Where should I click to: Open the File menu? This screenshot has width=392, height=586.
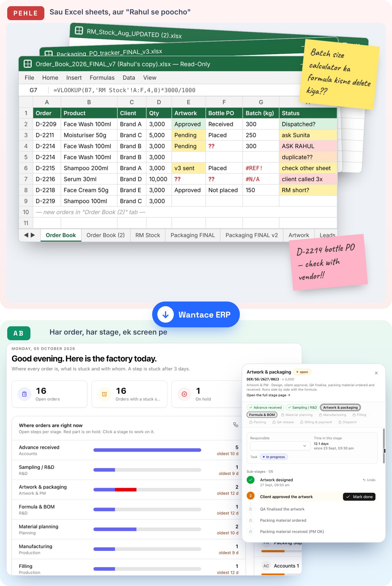click(29, 78)
